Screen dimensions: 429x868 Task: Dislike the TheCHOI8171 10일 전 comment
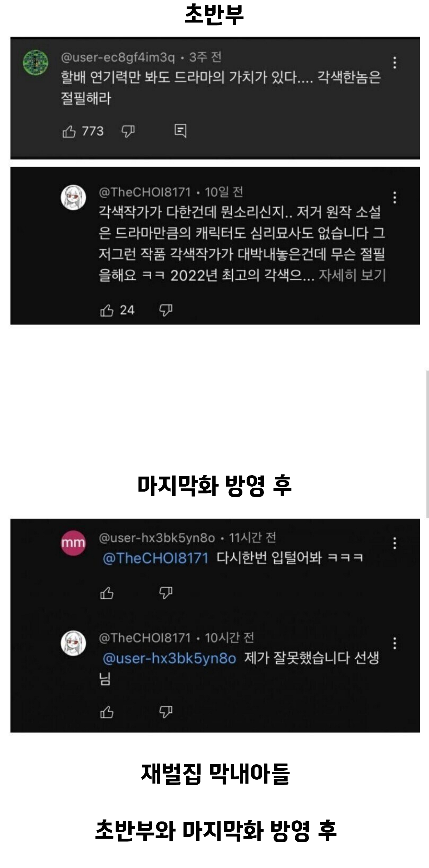tap(166, 310)
